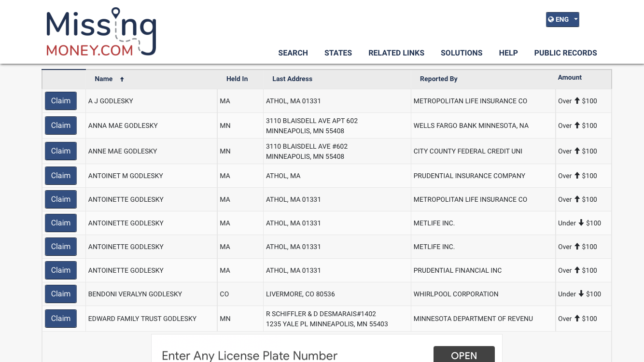Click PRUDENTIAL INSURANCE COMPANY
Image resolution: width=644 pixels, height=362 pixels.
pos(469,176)
